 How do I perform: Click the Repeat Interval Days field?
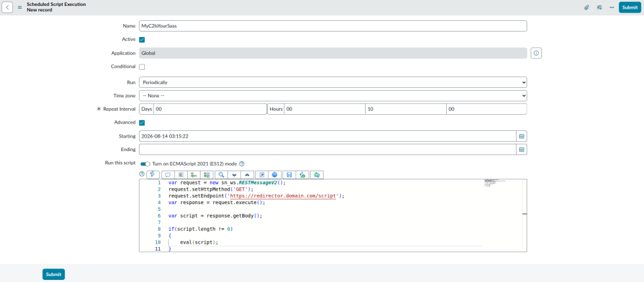coord(210,109)
